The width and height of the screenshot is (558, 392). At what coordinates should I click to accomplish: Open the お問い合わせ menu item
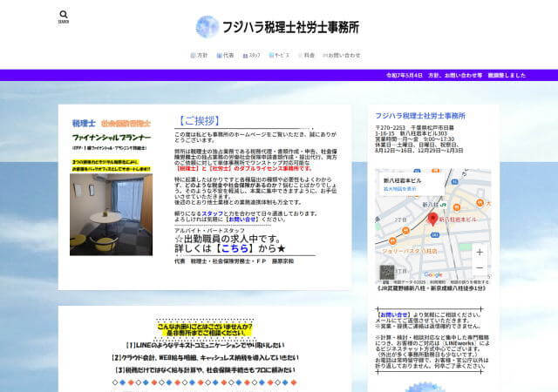341,55
